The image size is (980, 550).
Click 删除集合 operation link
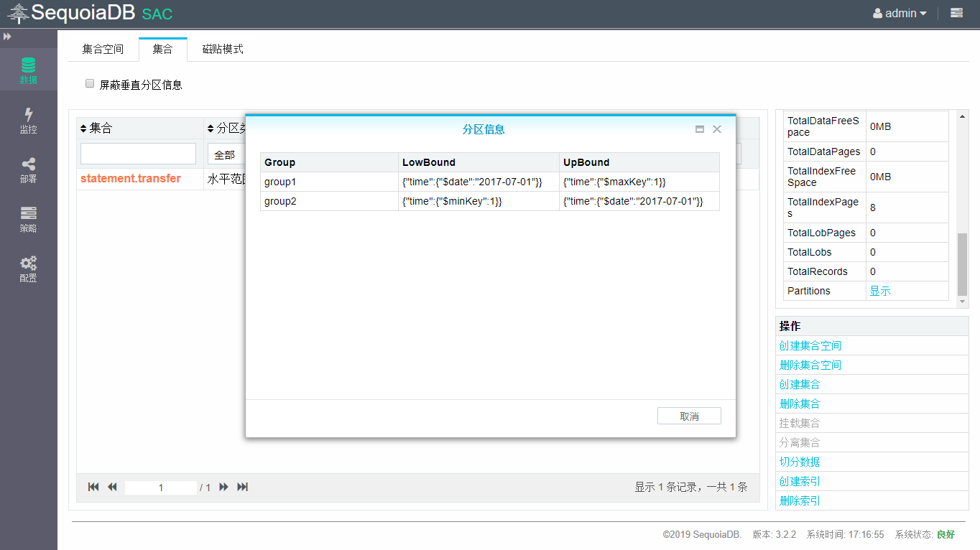(x=800, y=404)
